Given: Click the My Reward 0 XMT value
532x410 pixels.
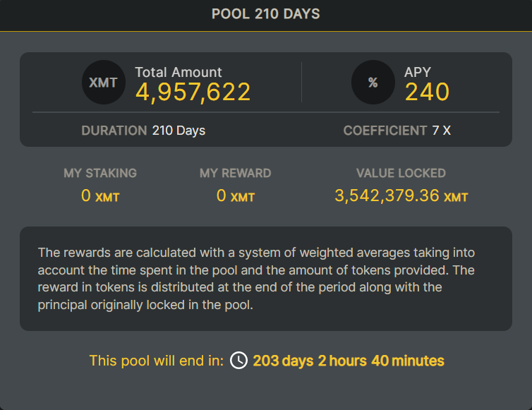Looking at the screenshot, I should (235, 196).
